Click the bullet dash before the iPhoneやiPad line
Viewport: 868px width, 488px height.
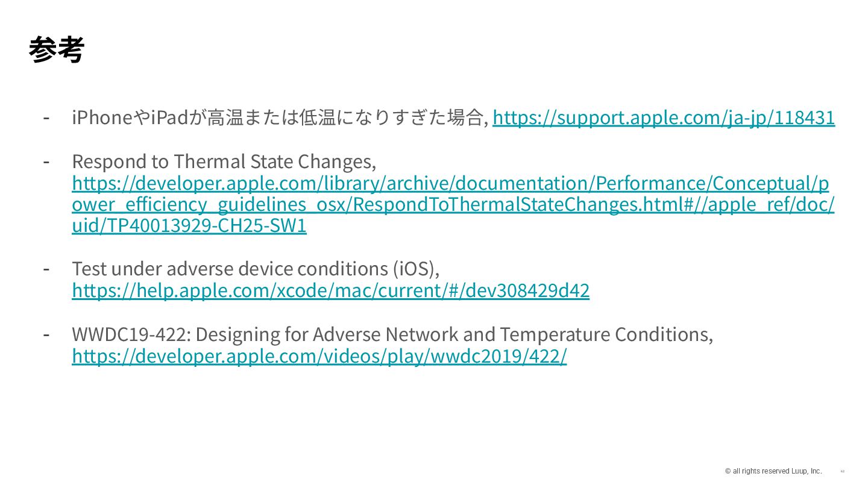pos(46,117)
